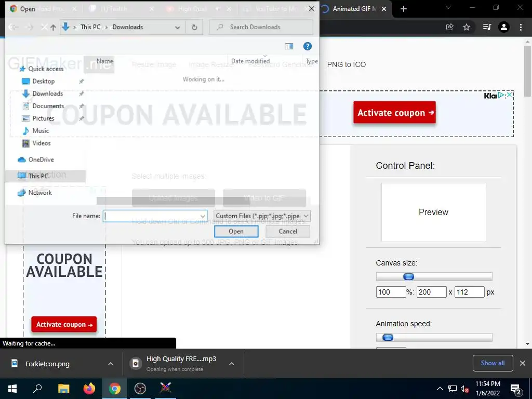Expand High Quality FRE mp3 download options
Image resolution: width=532 pixels, height=399 pixels.
point(232,364)
